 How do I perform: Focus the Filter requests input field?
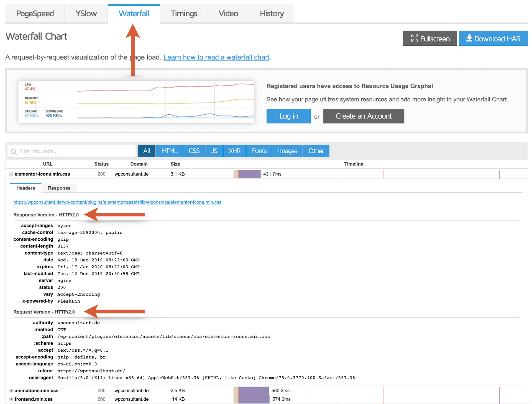[71, 151]
